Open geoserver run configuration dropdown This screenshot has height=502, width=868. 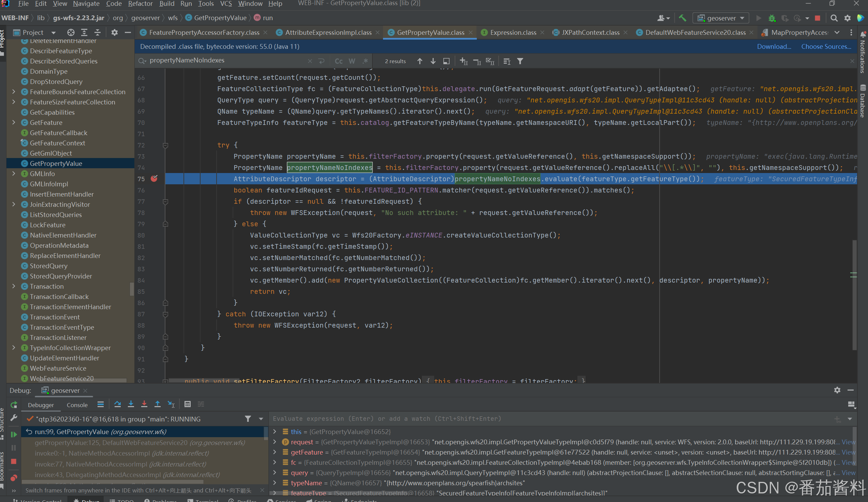(721, 18)
